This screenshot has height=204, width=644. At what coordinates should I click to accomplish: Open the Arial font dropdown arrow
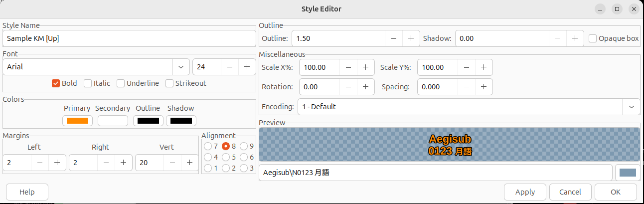point(180,67)
